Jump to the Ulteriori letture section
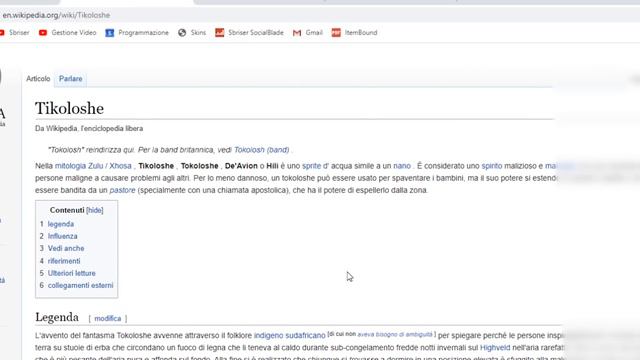Image resolution: width=640 pixels, height=360 pixels. click(x=71, y=273)
